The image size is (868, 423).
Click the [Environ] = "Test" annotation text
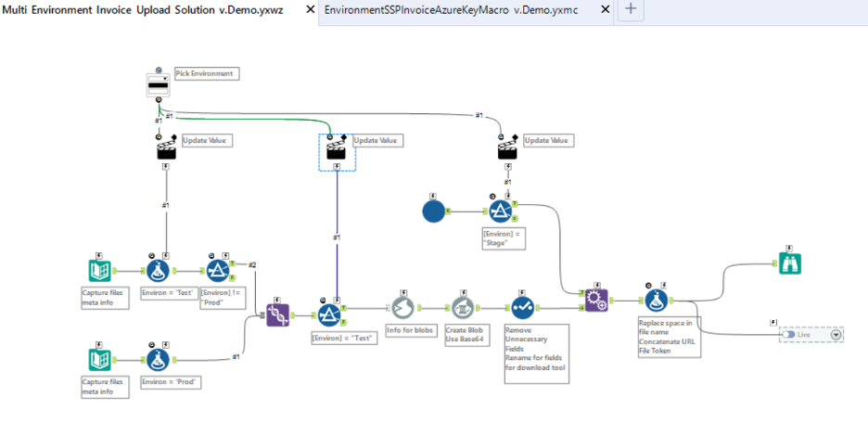(344, 339)
